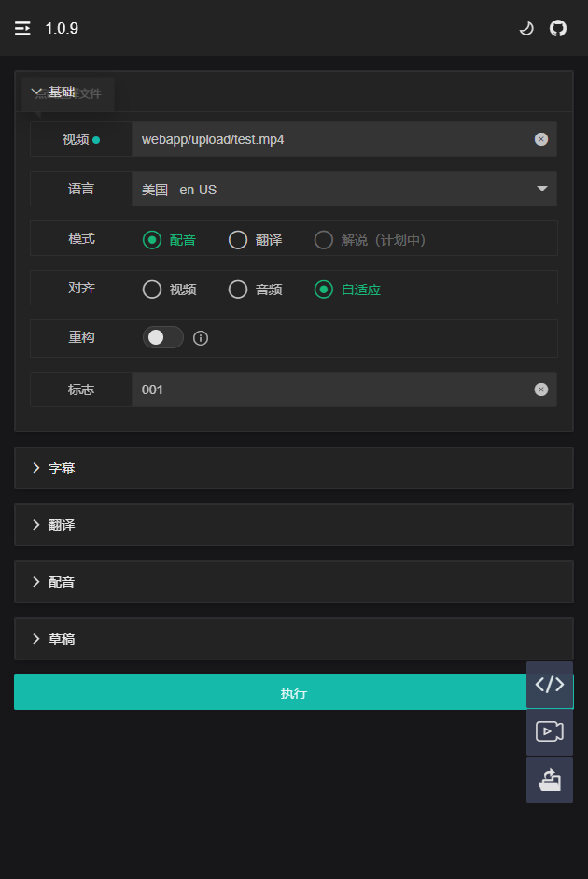The width and height of the screenshot is (588, 879).
Task: Select 音频 alignment radio option
Action: (x=256, y=290)
